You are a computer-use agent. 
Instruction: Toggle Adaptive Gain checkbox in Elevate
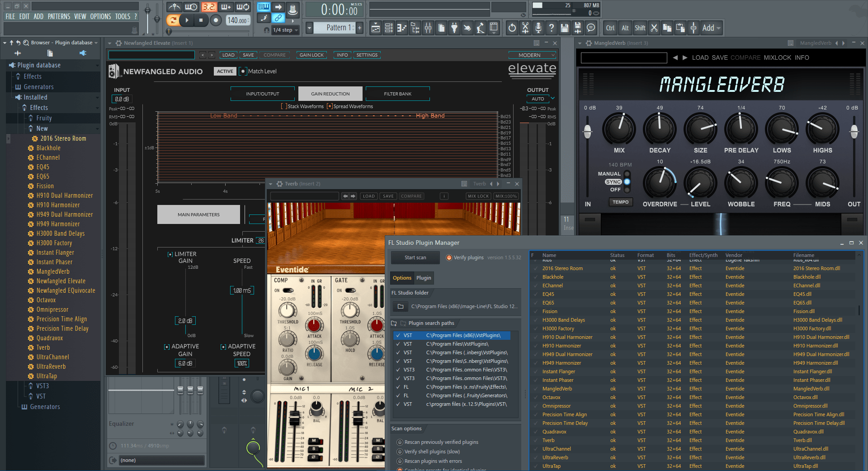[167, 347]
